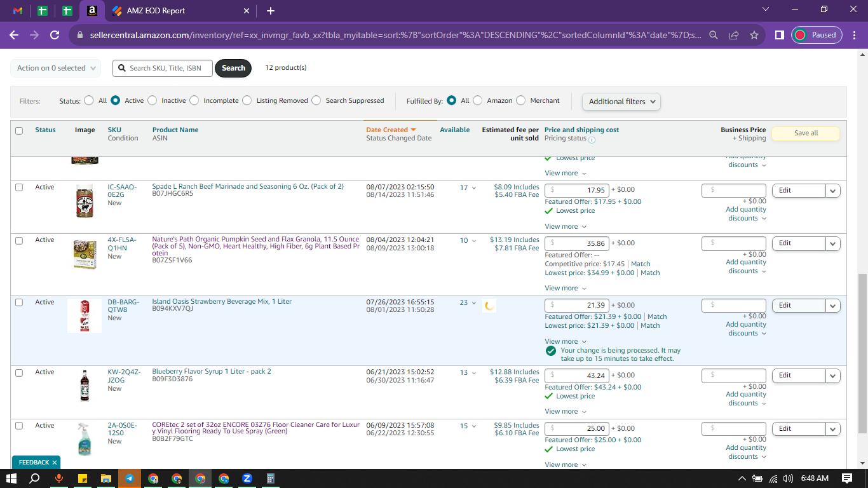The width and height of the screenshot is (868, 488).
Task: Open Edit dropdown arrow for Spade L Ranch
Action: [x=833, y=191]
